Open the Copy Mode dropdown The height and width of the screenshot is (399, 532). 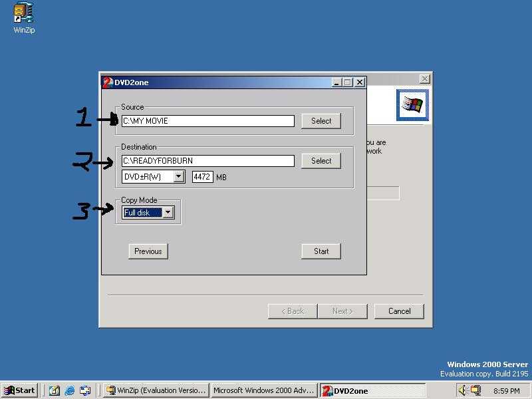point(168,213)
